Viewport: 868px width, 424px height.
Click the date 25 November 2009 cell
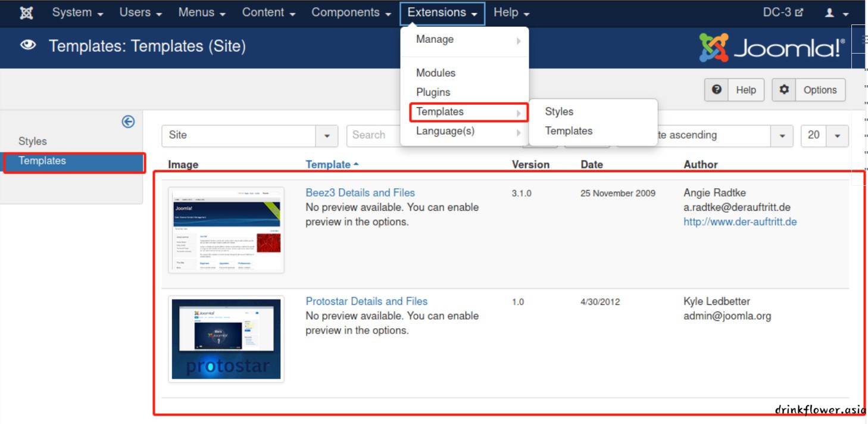coord(618,193)
